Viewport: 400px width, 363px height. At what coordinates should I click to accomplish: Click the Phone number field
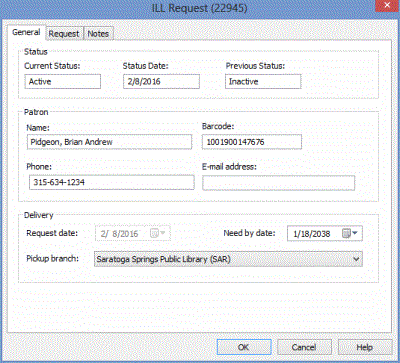(x=112, y=182)
